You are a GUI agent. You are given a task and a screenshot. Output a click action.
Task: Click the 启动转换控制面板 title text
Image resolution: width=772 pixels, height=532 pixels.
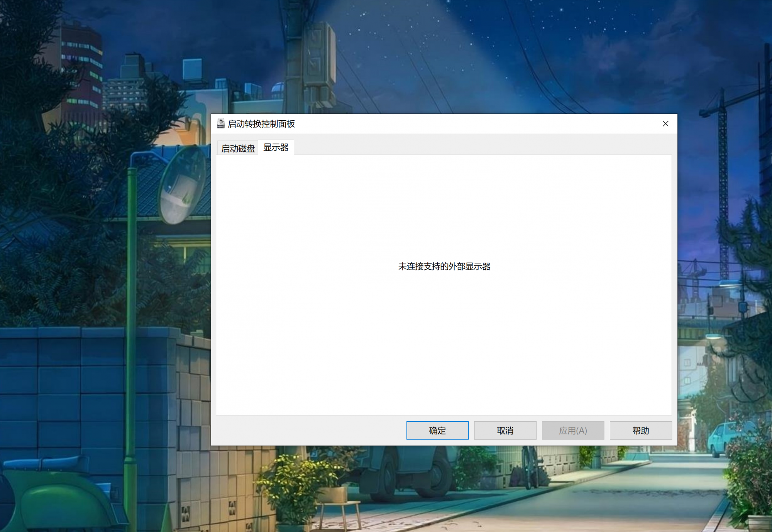click(261, 124)
